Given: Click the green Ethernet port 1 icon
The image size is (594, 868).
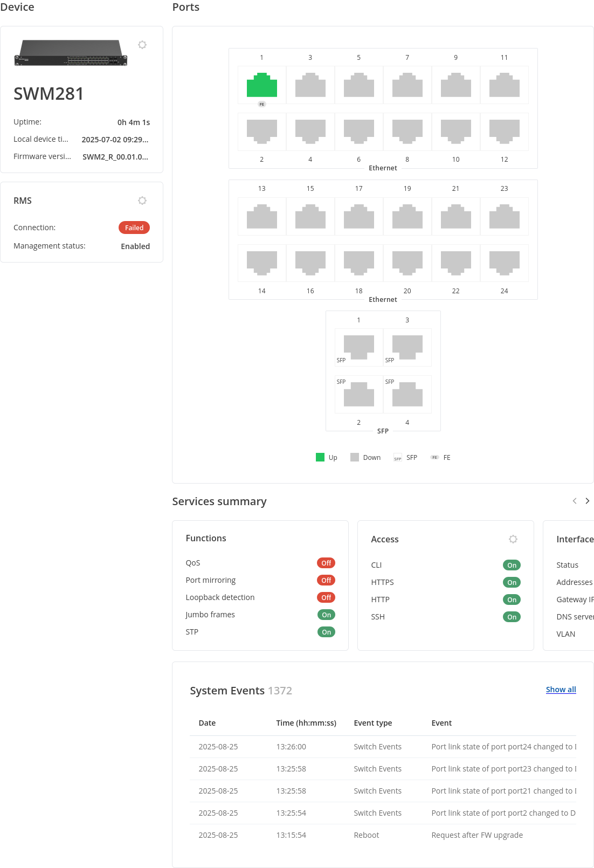Looking at the screenshot, I should 261,85.
